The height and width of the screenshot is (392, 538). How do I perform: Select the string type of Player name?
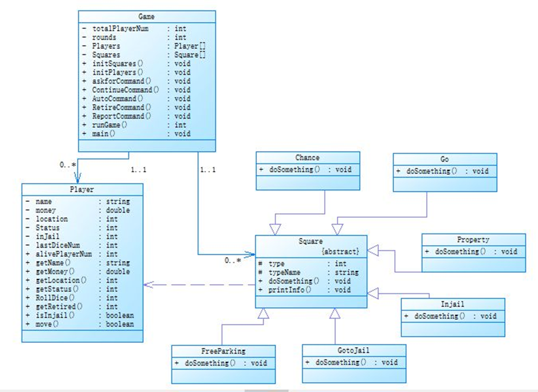(118, 201)
